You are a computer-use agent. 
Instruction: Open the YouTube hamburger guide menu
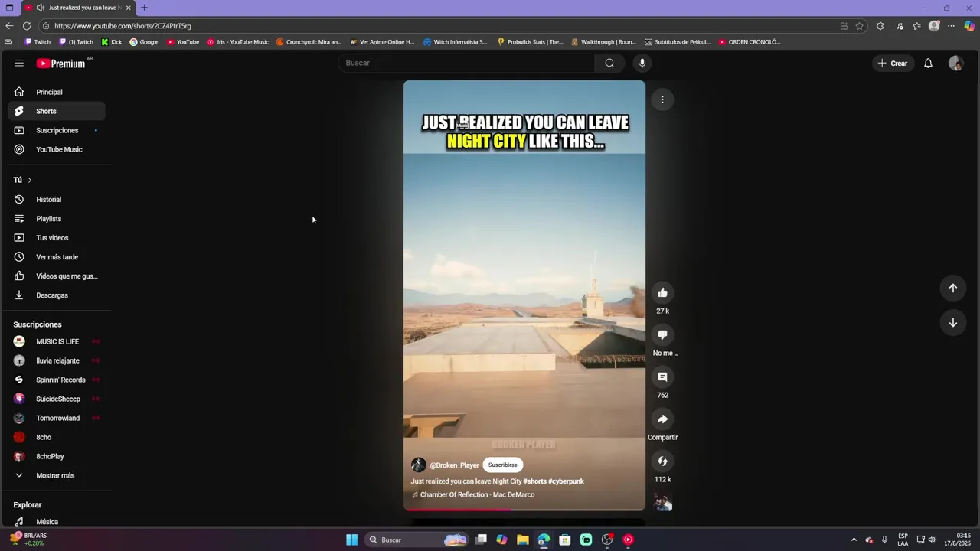[19, 63]
